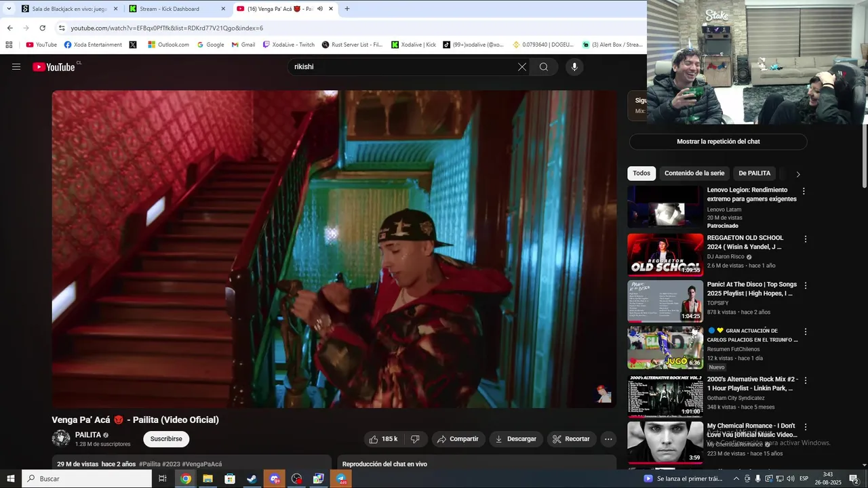Reload the current page
Screen dimensions: 868x488
point(42,28)
